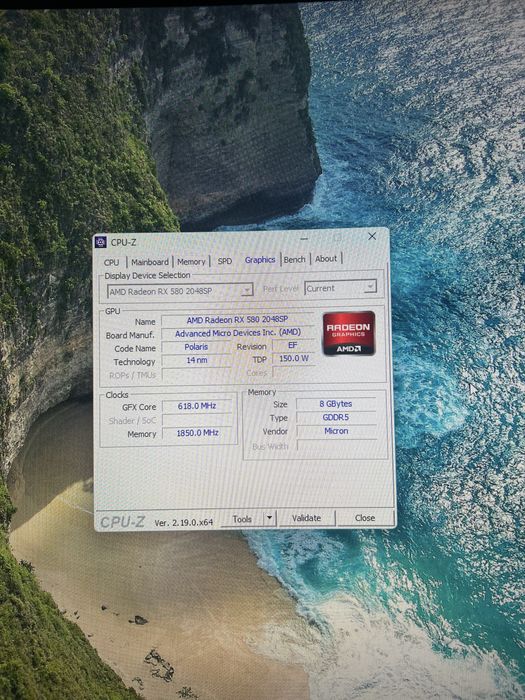The height and width of the screenshot is (700, 525).
Task: Show the About tab
Action: (326, 258)
